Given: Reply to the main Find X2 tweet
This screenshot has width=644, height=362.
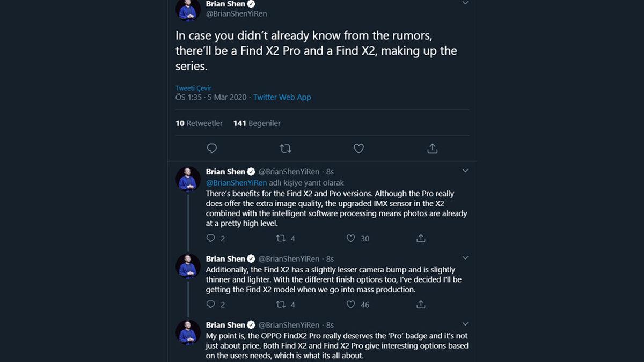Looking at the screenshot, I should [212, 149].
